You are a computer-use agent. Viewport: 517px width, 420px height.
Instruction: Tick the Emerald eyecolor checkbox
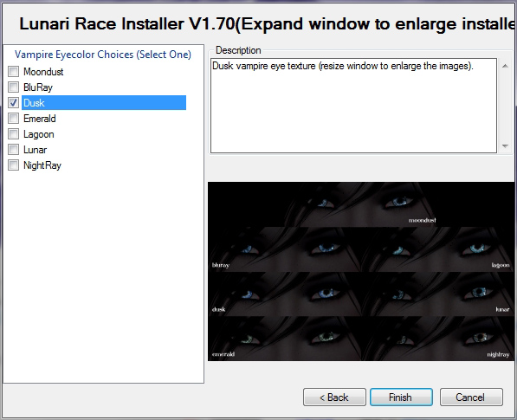coord(14,118)
